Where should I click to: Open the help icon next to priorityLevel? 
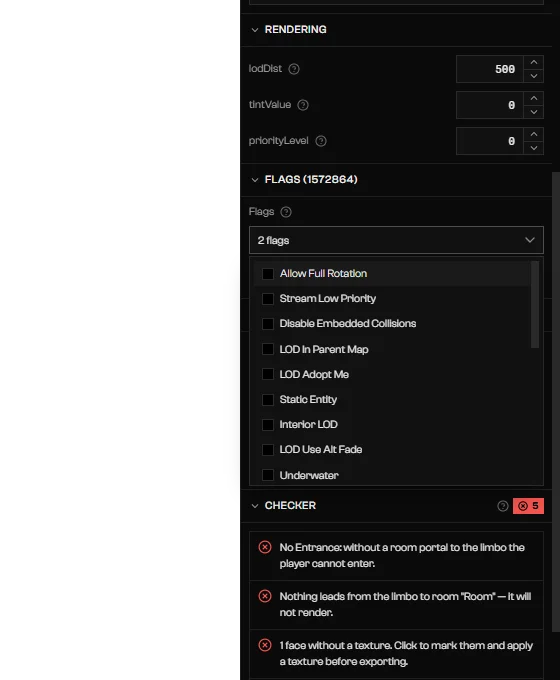321,141
